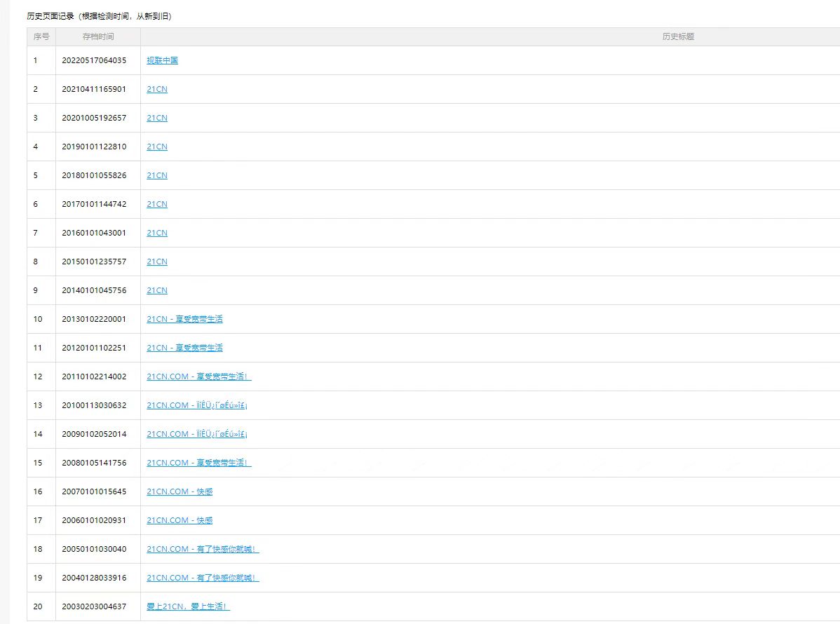Click sequence number 18 beside 20050101030040
Image resolution: width=840 pixels, height=624 pixels.
pyautogui.click(x=37, y=549)
